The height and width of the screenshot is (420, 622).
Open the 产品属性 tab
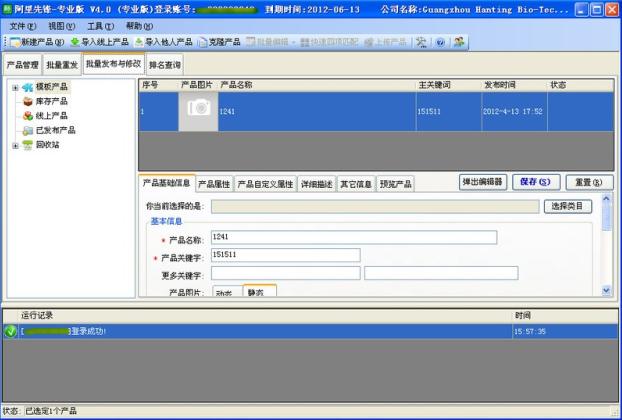click(214, 184)
